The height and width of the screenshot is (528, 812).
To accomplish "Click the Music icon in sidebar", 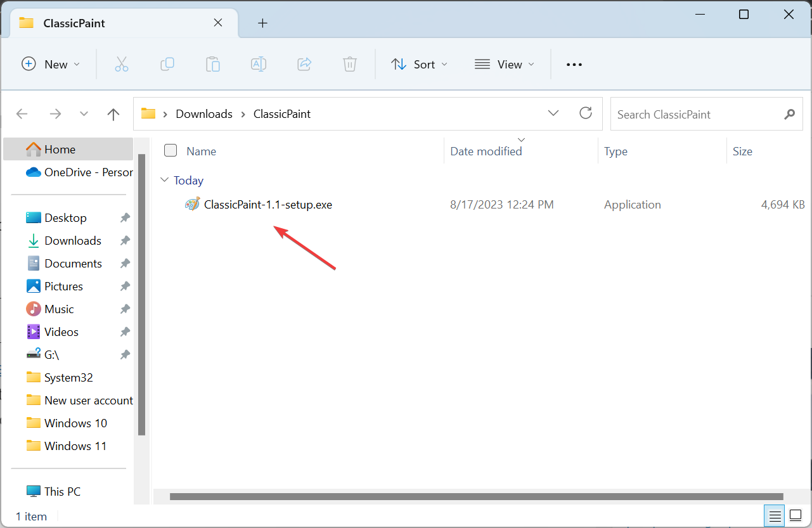I will [x=34, y=309].
